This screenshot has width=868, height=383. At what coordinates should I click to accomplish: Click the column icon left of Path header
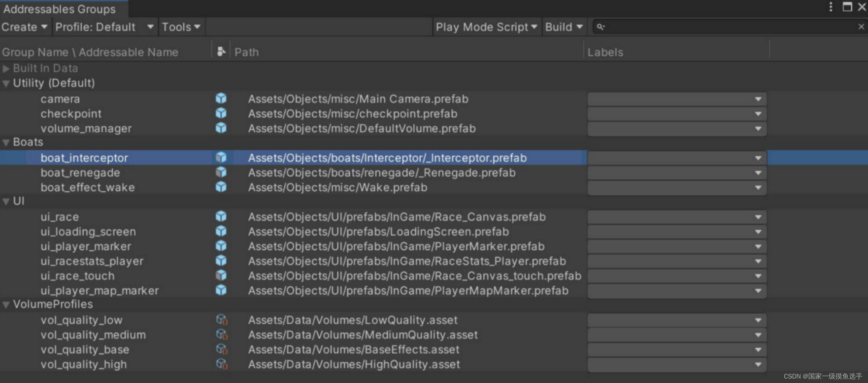221,52
